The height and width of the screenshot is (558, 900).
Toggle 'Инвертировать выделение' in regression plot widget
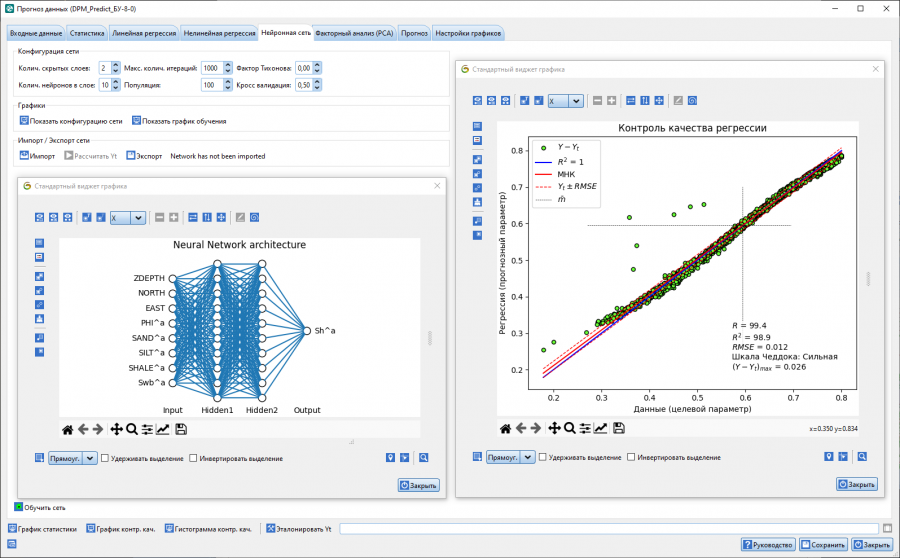coord(632,457)
